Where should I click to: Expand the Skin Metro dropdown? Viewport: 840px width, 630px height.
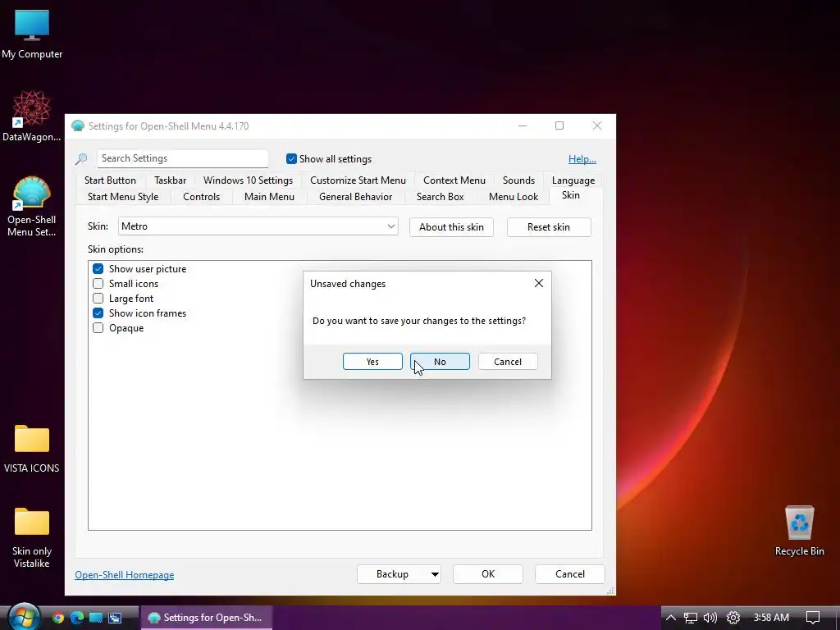(258, 226)
